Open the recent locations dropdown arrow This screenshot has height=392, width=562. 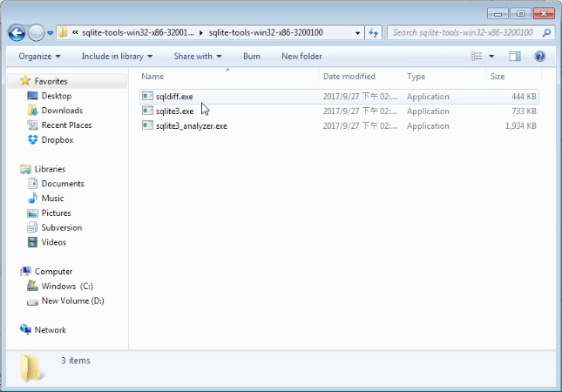click(x=51, y=33)
